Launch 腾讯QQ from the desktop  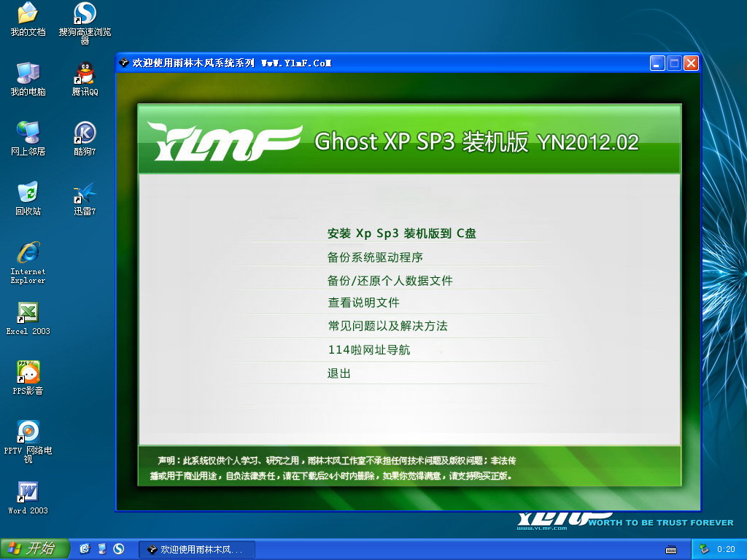(x=85, y=79)
